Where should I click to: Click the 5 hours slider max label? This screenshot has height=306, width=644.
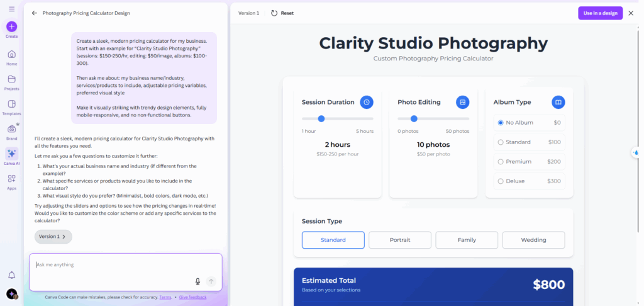coord(365,131)
